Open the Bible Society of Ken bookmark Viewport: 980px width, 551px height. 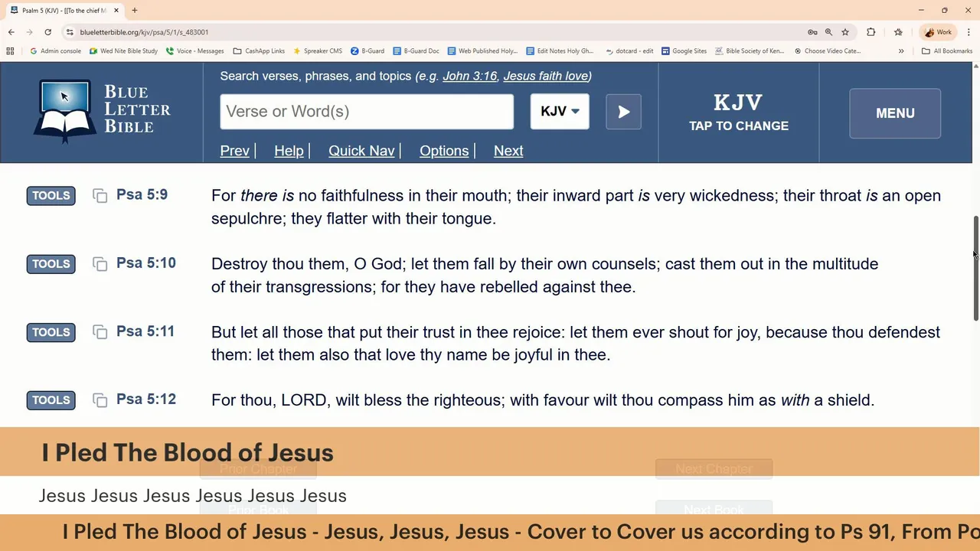tap(750, 51)
